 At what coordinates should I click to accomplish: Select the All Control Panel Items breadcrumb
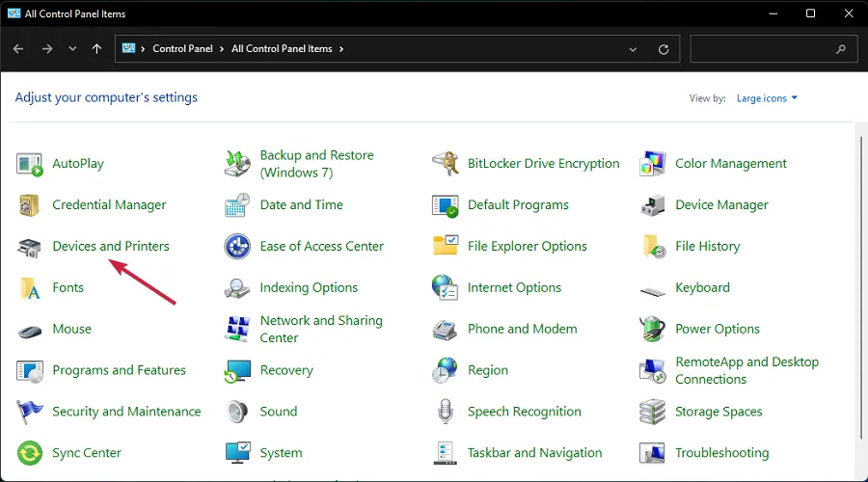[283, 49]
